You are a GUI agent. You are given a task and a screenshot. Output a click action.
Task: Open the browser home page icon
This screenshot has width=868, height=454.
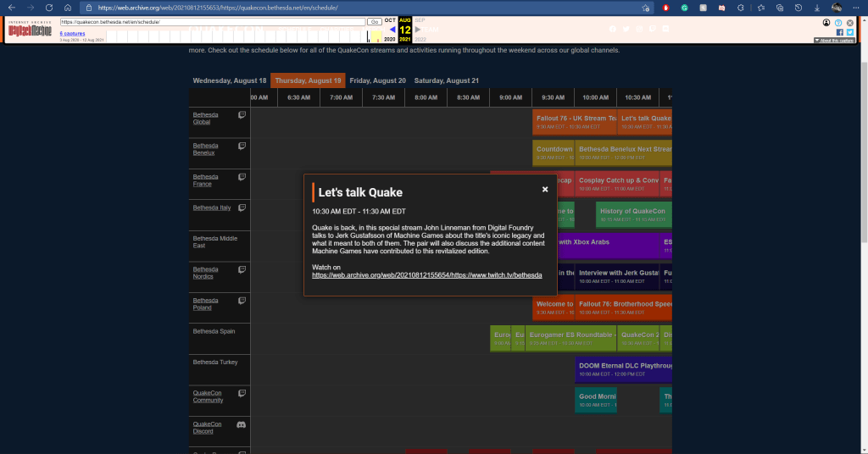pos(68,8)
